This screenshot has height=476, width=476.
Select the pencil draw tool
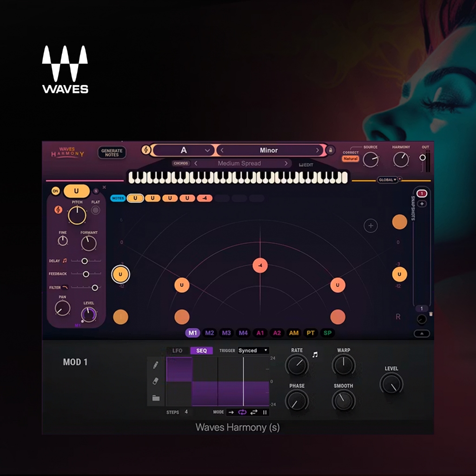pos(156,365)
